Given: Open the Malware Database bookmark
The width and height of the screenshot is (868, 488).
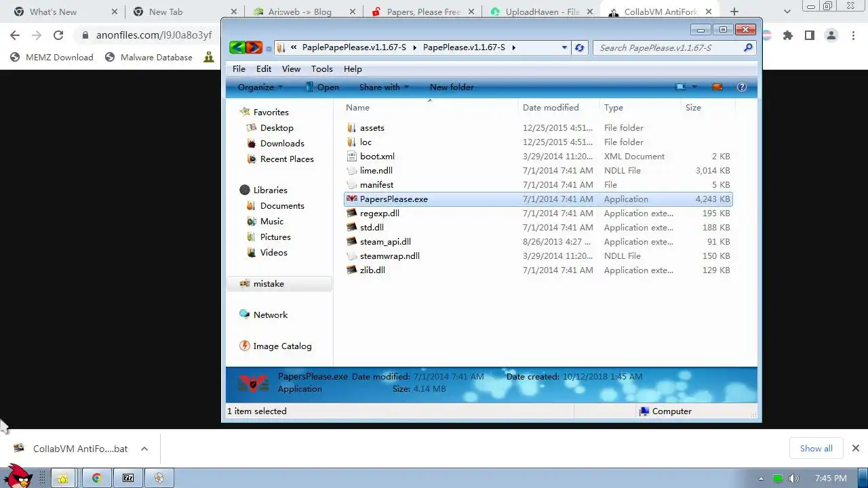Looking at the screenshot, I should click(149, 57).
